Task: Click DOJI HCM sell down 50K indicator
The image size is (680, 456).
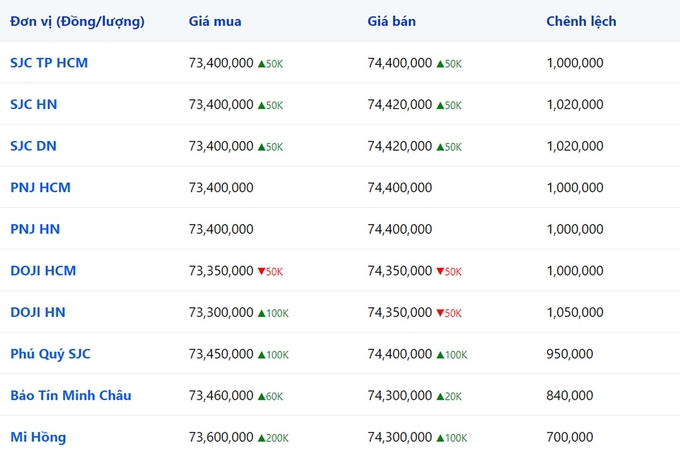Action: [449, 272]
